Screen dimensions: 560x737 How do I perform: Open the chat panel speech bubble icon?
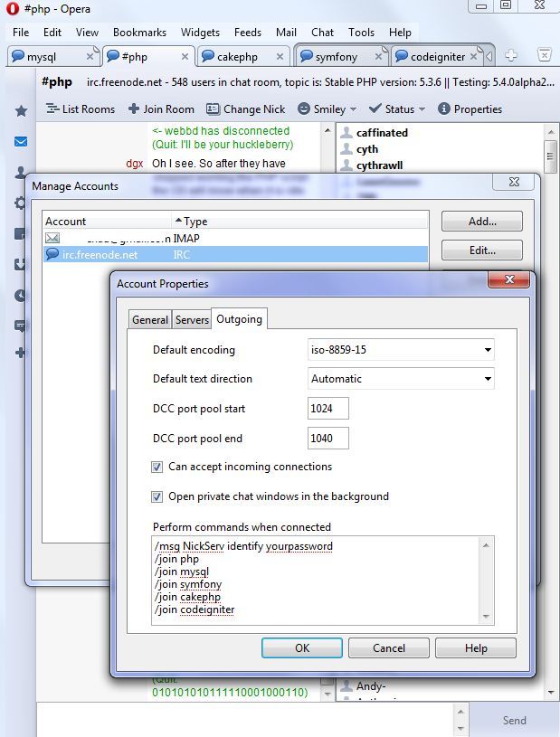tap(20, 326)
